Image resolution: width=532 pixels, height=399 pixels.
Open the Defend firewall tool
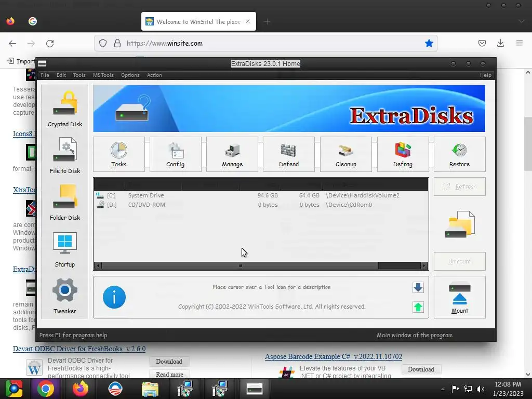289,154
